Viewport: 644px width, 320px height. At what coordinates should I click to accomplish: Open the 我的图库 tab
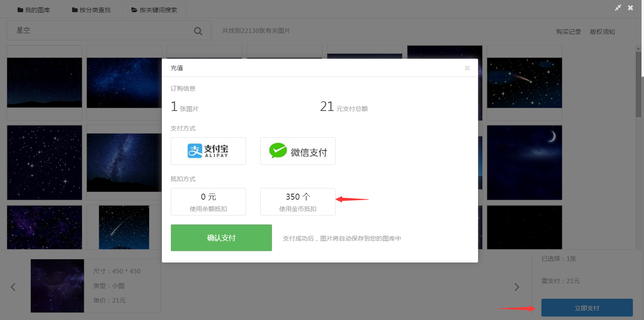point(34,10)
